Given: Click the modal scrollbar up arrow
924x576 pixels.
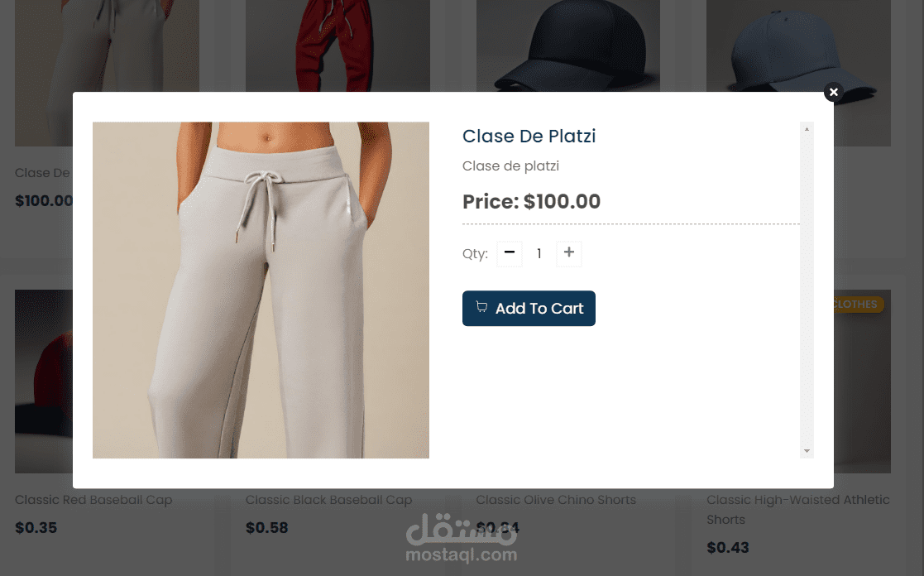Looking at the screenshot, I should 807,128.
